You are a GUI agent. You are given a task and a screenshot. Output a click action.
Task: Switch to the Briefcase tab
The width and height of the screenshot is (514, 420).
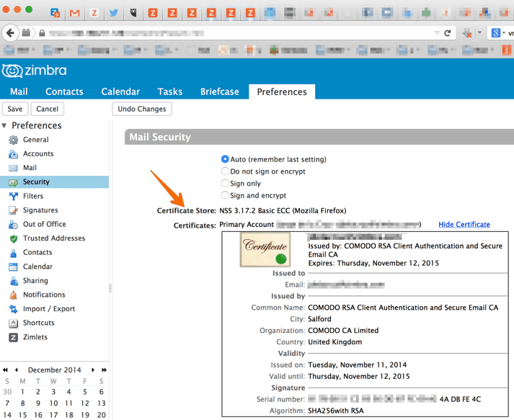220,91
